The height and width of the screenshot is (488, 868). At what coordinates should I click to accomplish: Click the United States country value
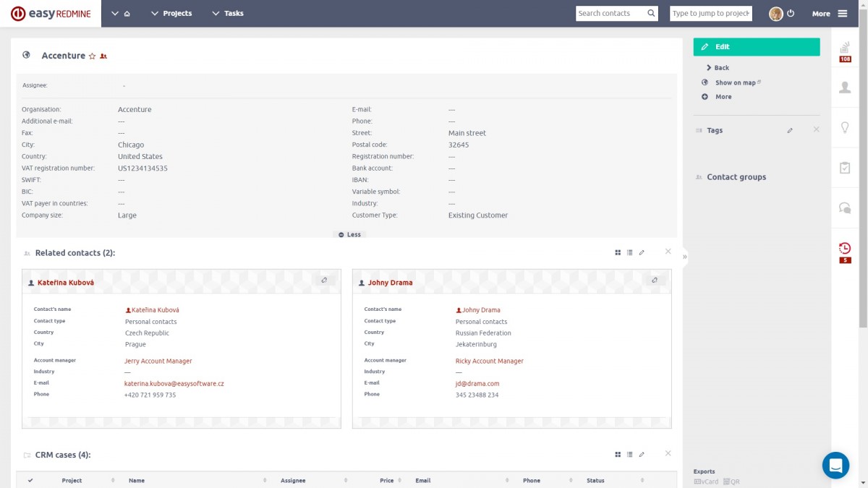[140, 156]
